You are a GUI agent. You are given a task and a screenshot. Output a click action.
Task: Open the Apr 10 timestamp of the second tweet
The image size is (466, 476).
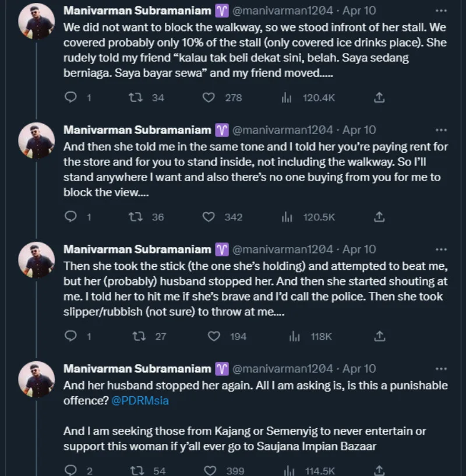359,130
